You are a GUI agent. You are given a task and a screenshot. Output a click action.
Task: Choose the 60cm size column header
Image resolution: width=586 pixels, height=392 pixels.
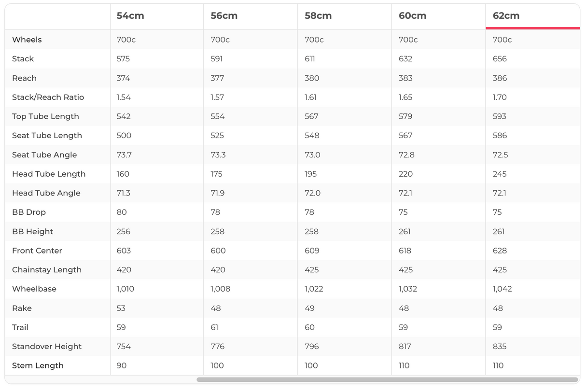pos(412,16)
